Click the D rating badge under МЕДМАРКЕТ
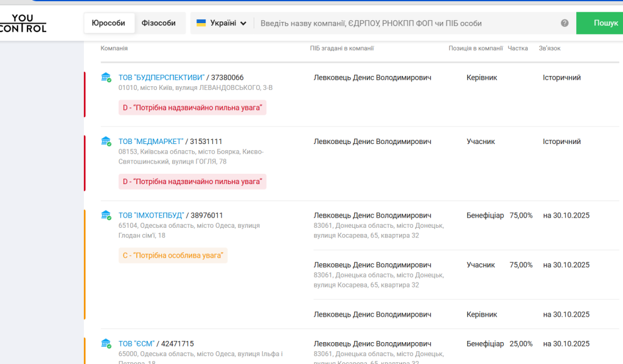The width and height of the screenshot is (623, 364). click(192, 182)
